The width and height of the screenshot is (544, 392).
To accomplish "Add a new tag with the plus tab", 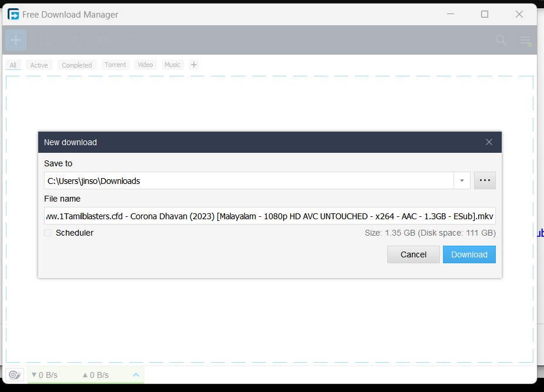I will pos(194,65).
